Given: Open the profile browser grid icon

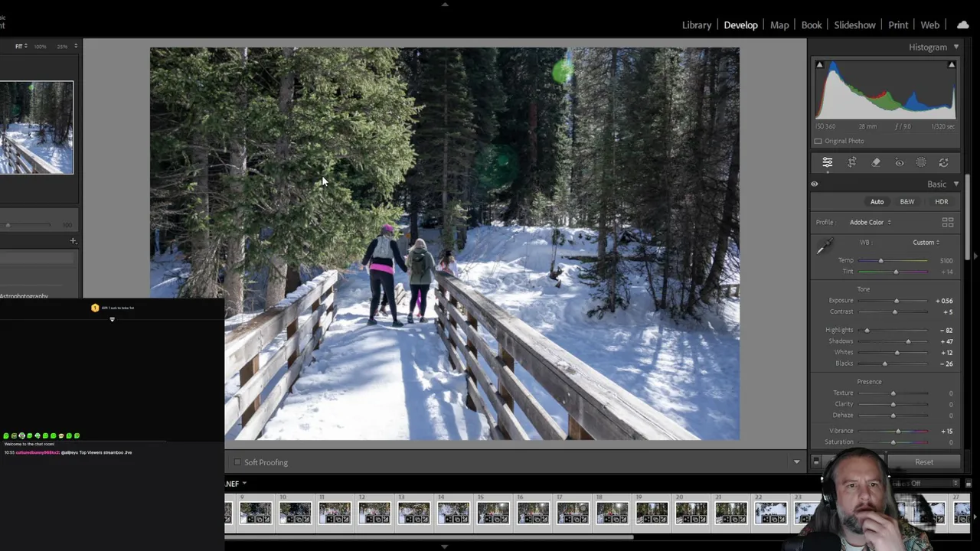Looking at the screenshot, I should [948, 222].
